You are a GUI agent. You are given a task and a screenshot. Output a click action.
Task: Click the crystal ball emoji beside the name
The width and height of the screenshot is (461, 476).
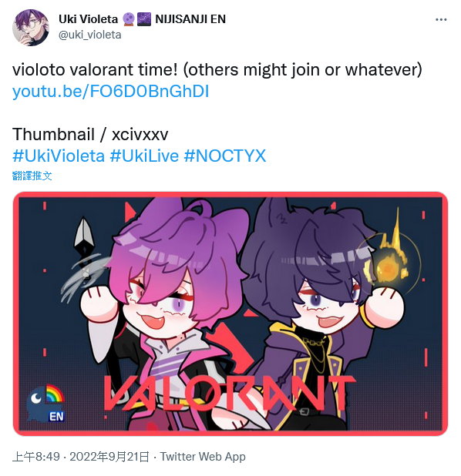(129, 19)
